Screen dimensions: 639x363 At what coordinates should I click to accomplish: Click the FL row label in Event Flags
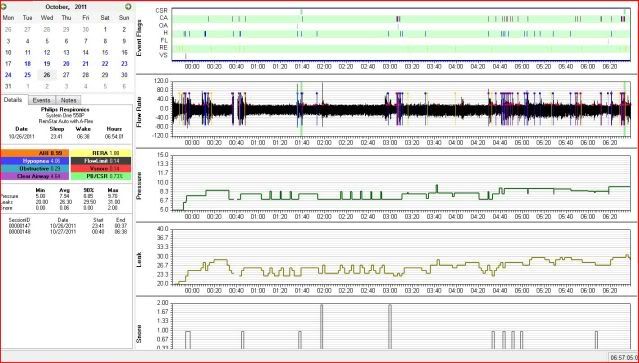click(164, 40)
